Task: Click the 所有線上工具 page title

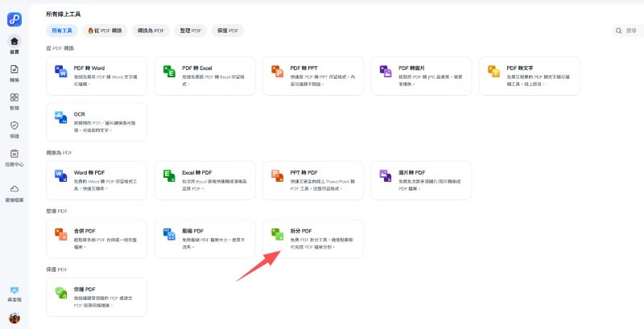Action: (64, 14)
